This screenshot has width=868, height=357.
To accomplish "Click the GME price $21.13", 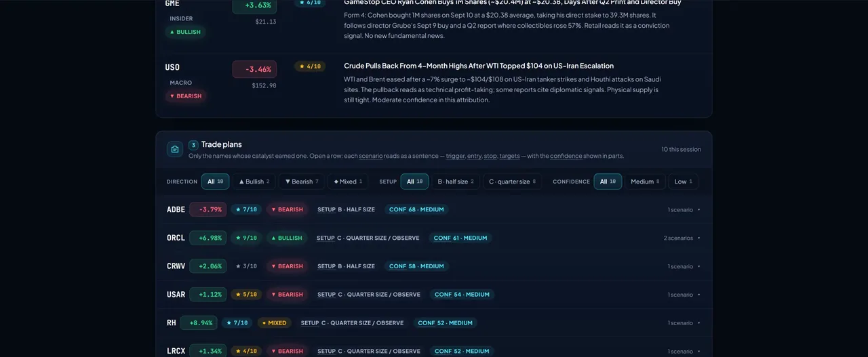I will coord(266,22).
